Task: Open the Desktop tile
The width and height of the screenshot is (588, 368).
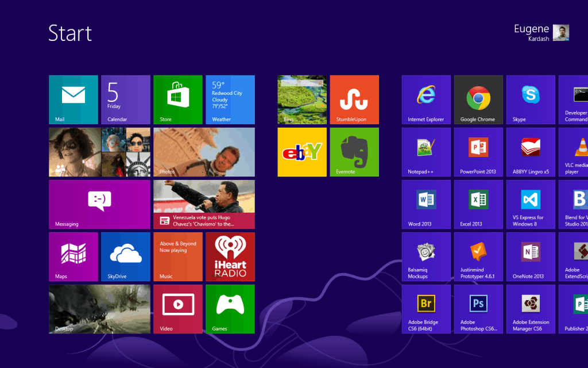Action: pos(99,309)
